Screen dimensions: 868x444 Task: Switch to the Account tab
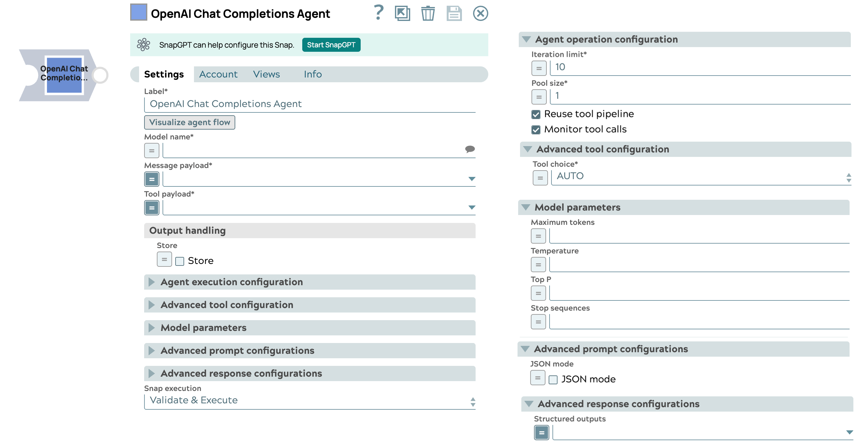[x=218, y=74]
